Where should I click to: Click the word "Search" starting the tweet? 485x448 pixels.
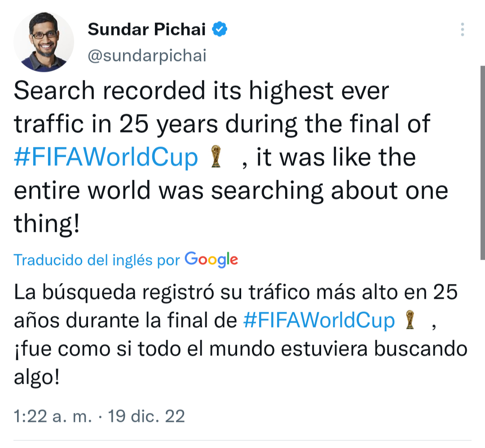pos(55,91)
